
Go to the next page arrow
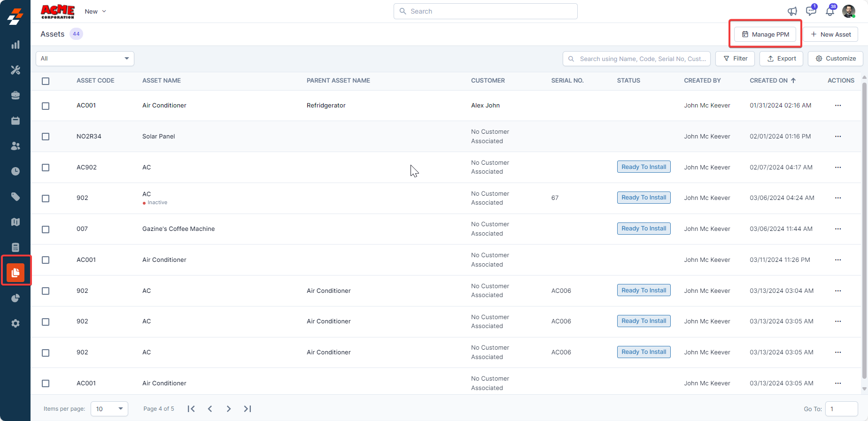click(229, 409)
